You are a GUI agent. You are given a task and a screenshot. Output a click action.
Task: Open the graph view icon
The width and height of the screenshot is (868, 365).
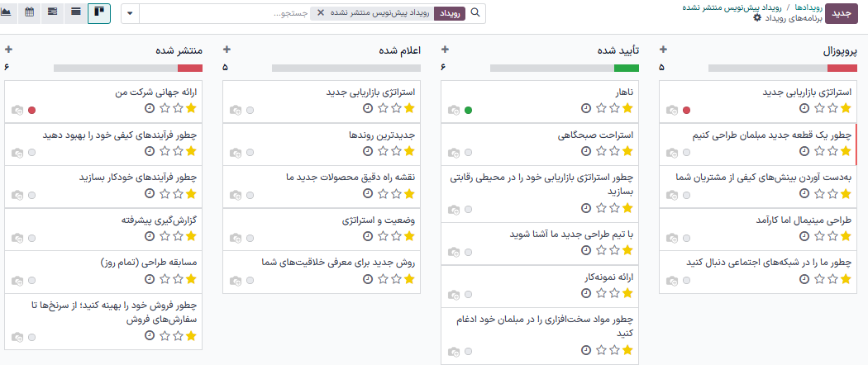click(7, 13)
